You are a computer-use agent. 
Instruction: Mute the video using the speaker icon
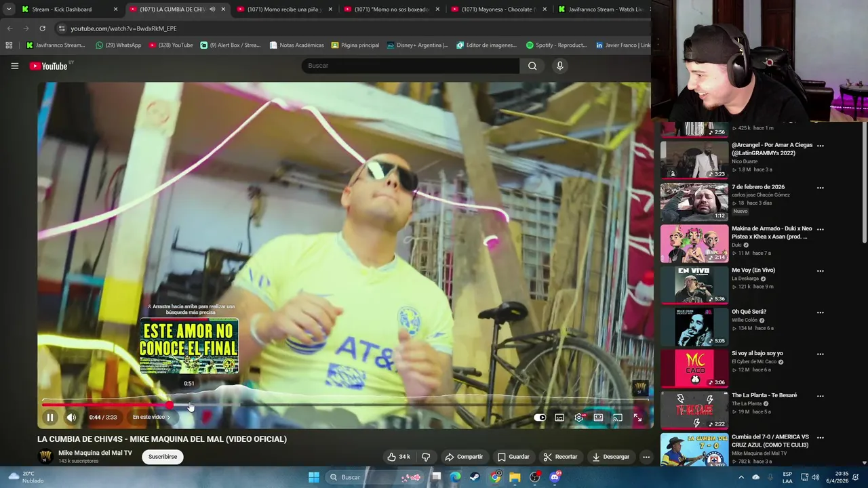[71, 418]
